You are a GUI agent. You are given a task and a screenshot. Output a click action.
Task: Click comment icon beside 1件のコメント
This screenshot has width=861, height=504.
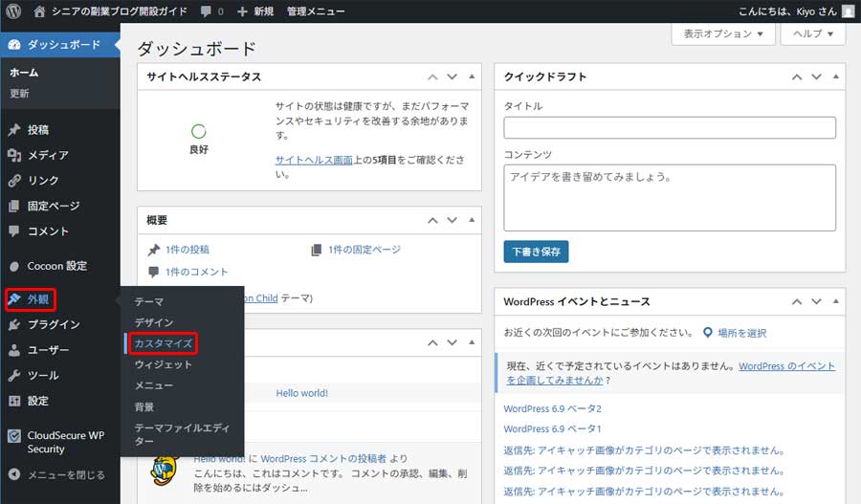point(154,272)
